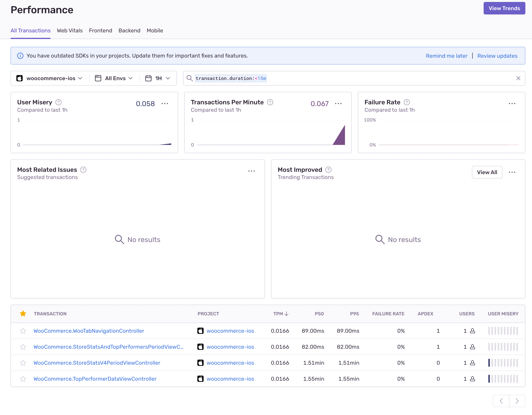Click the user misery bar for the TopPerformerDataViewController row
The image size is (532, 415).
point(503,379)
